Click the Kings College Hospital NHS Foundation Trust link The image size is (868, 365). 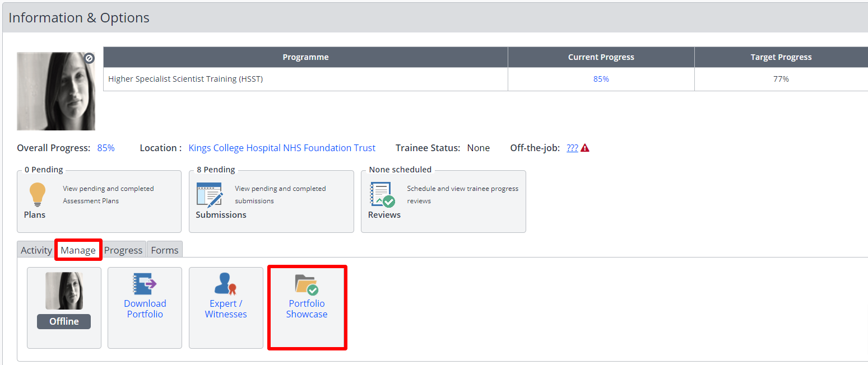click(x=282, y=148)
